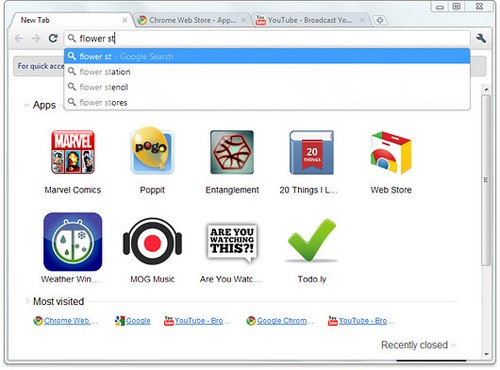Click the Poppit label text
The height and width of the screenshot is (370, 500).
coord(152,190)
